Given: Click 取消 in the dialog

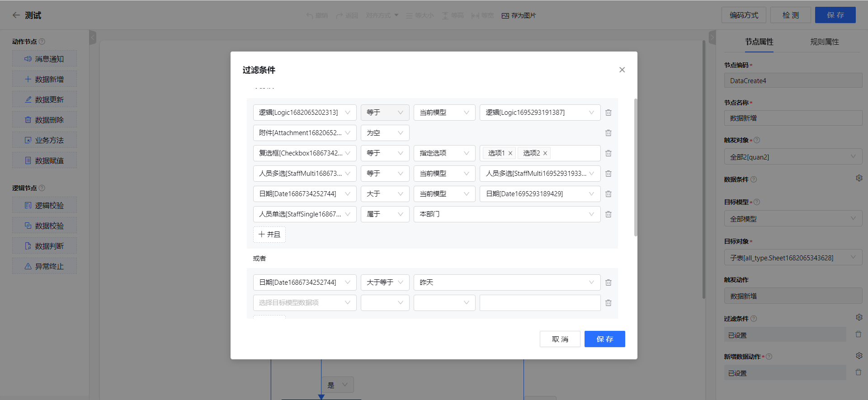Looking at the screenshot, I should coord(560,339).
